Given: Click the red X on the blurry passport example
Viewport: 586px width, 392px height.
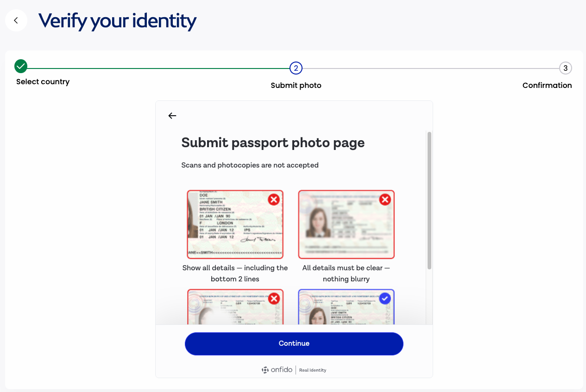Looking at the screenshot, I should pos(384,199).
